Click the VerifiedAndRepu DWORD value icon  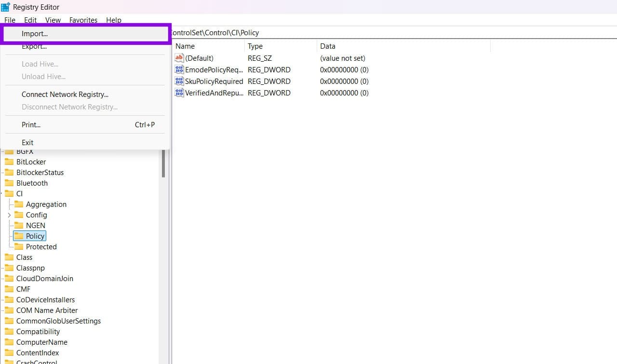pyautogui.click(x=179, y=93)
